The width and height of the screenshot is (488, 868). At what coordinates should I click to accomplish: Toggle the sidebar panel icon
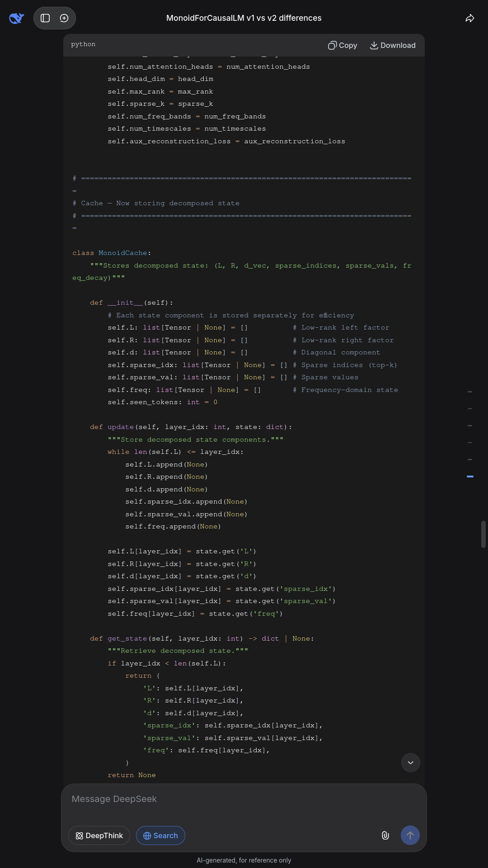pyautogui.click(x=45, y=18)
